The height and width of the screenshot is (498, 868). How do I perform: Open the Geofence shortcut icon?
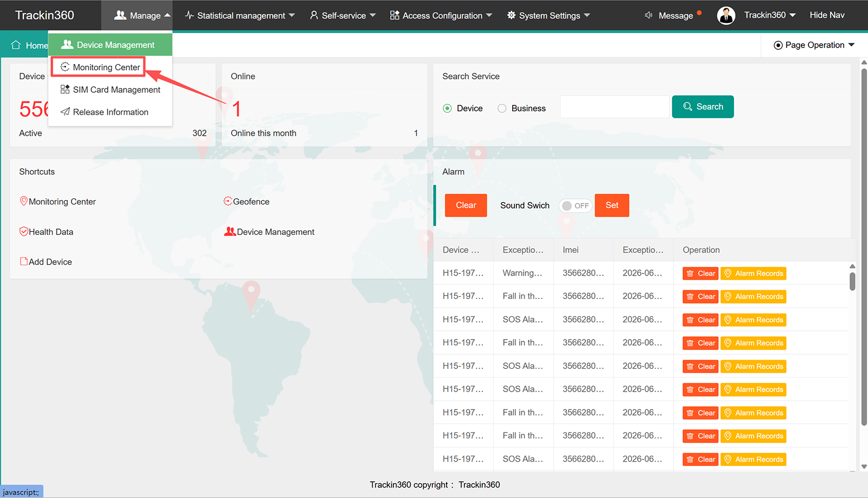coord(228,201)
